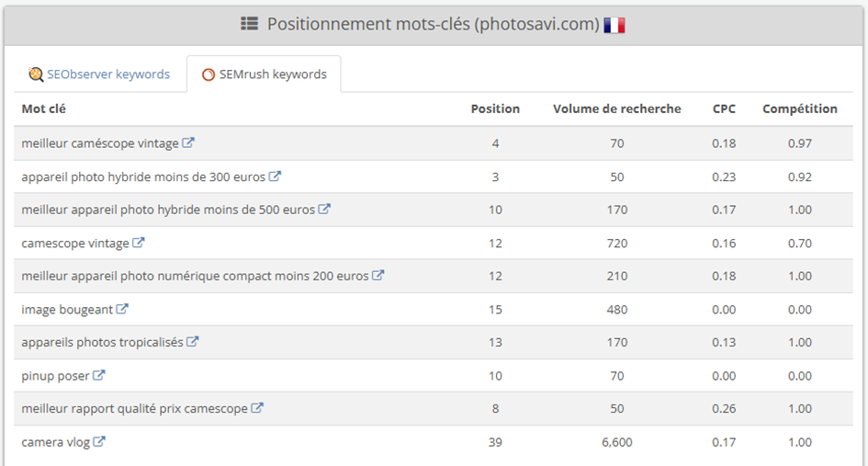Open external link icon for 'appareils photos tropicalisés'
This screenshot has width=868, height=466.
[x=193, y=341]
